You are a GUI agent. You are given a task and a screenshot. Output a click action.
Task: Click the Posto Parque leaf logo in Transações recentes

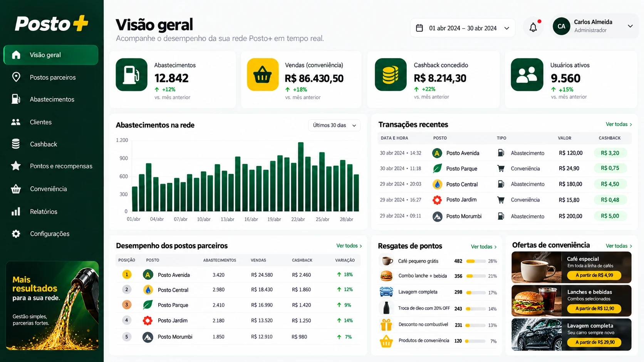[437, 168]
